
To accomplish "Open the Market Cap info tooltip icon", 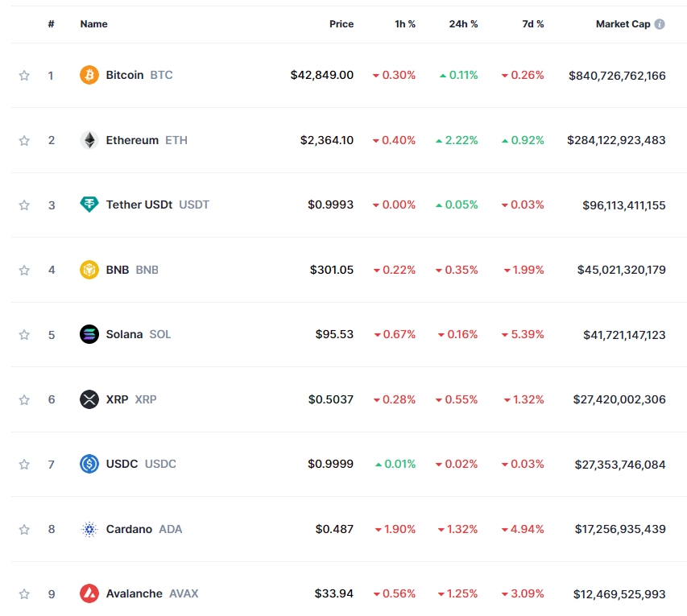I will tap(660, 24).
